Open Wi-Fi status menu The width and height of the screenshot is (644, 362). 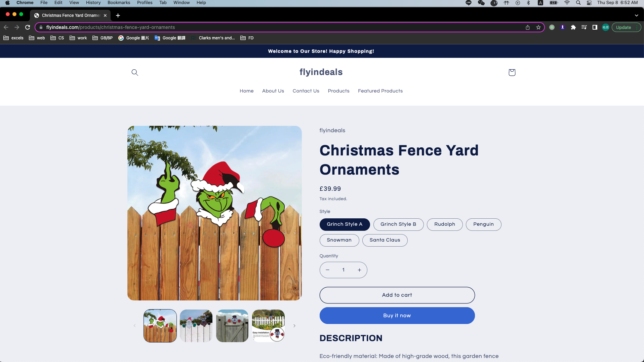(x=567, y=3)
